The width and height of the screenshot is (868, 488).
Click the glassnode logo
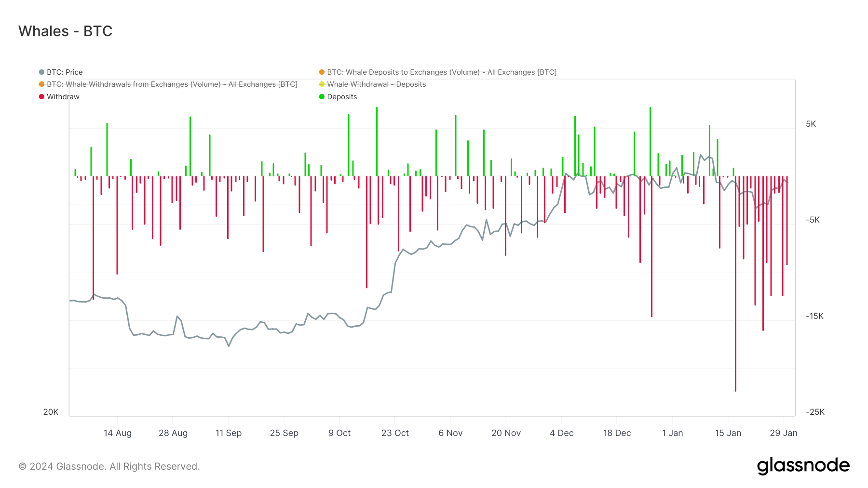804,465
